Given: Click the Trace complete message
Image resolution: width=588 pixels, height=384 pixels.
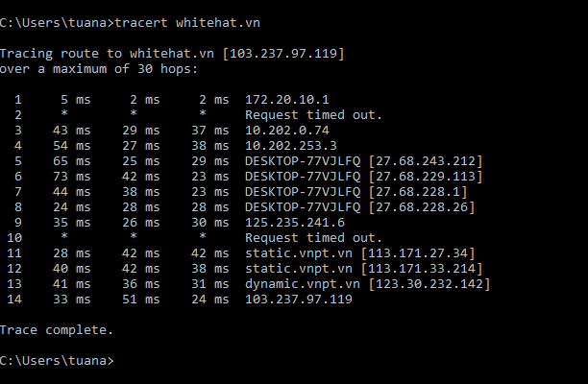Looking at the screenshot, I should 57,330.
